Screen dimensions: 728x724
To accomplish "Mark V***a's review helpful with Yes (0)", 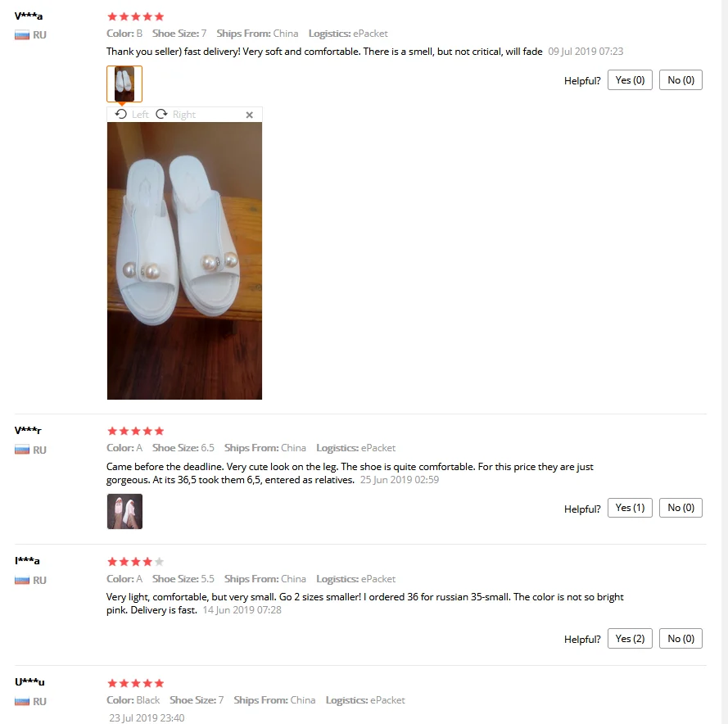I will tap(630, 80).
